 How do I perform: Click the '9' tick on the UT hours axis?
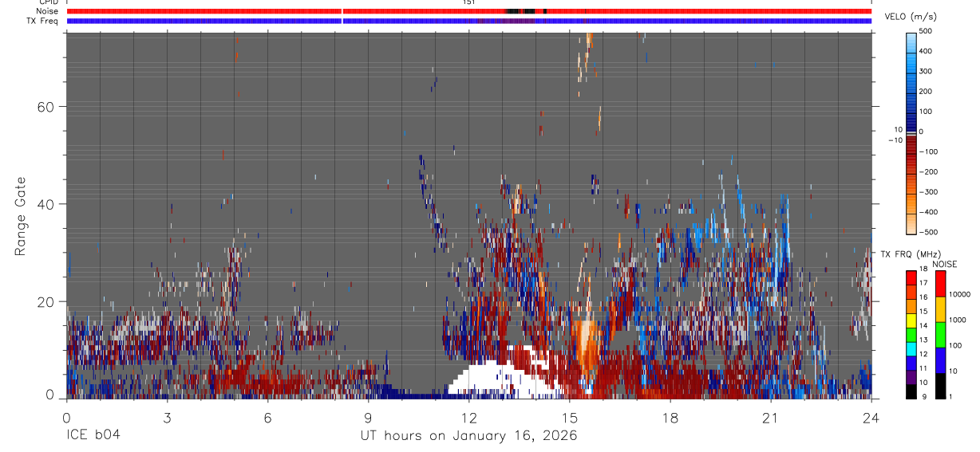tap(369, 417)
